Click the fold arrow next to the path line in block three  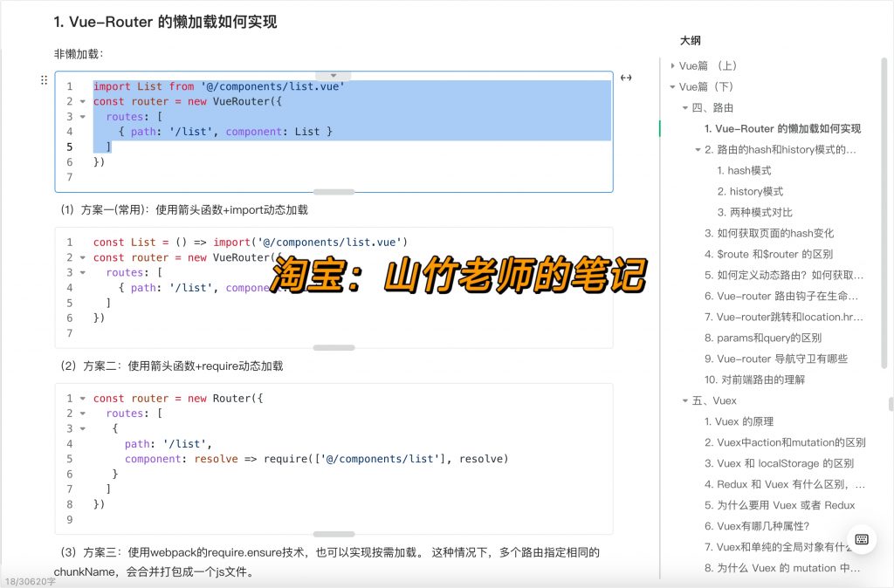point(81,428)
